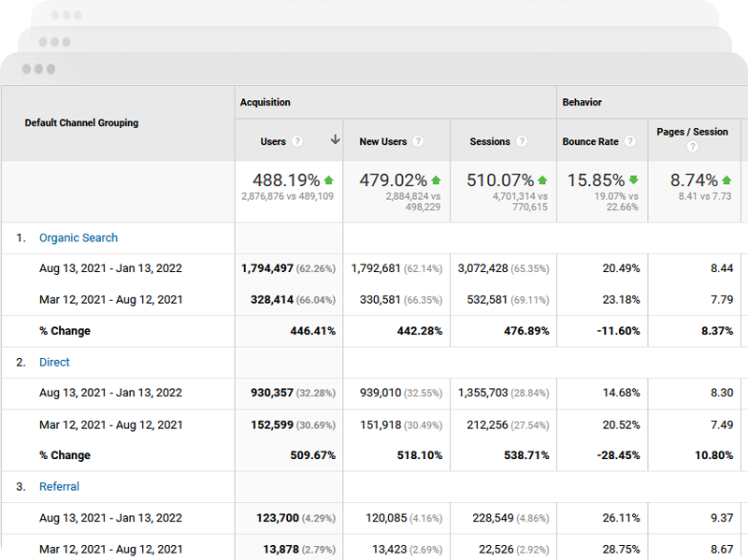Select the Acquisition group header
748x560 pixels.
point(266,103)
